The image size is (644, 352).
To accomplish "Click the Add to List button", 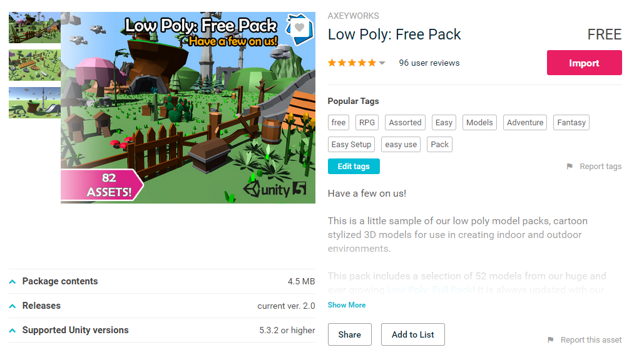I will 413,334.
